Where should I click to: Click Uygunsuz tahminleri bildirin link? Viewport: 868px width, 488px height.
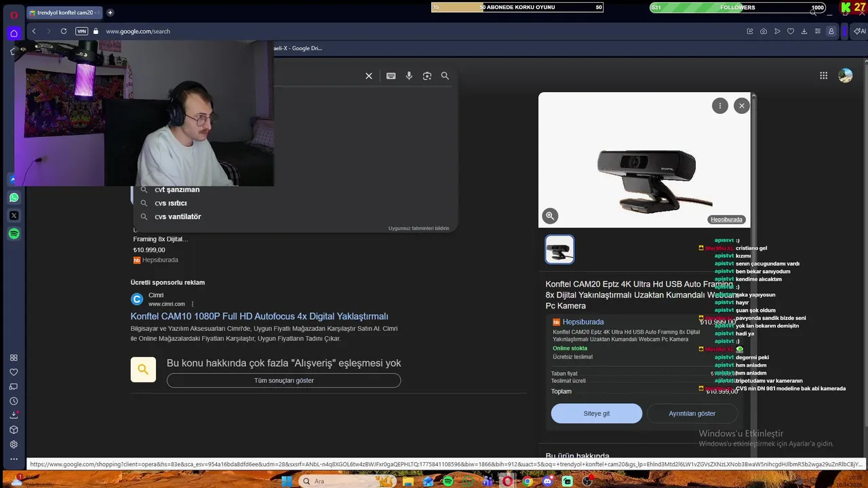(418, 228)
